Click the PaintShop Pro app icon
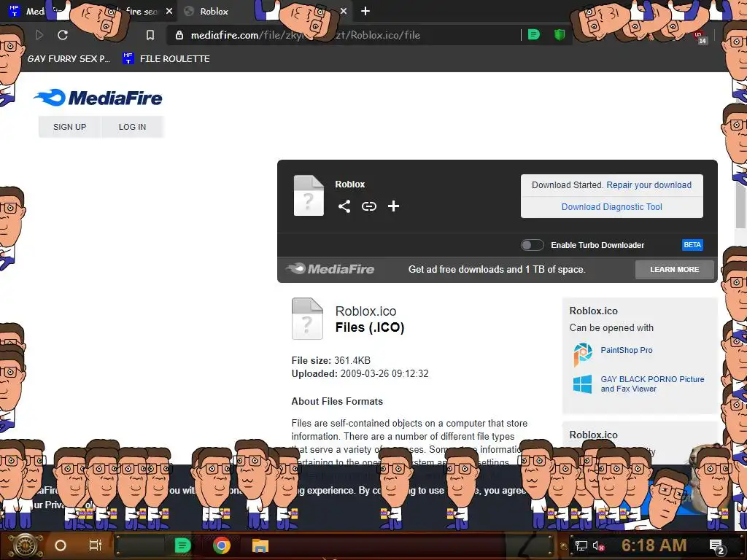The width and height of the screenshot is (747, 560). (x=583, y=354)
